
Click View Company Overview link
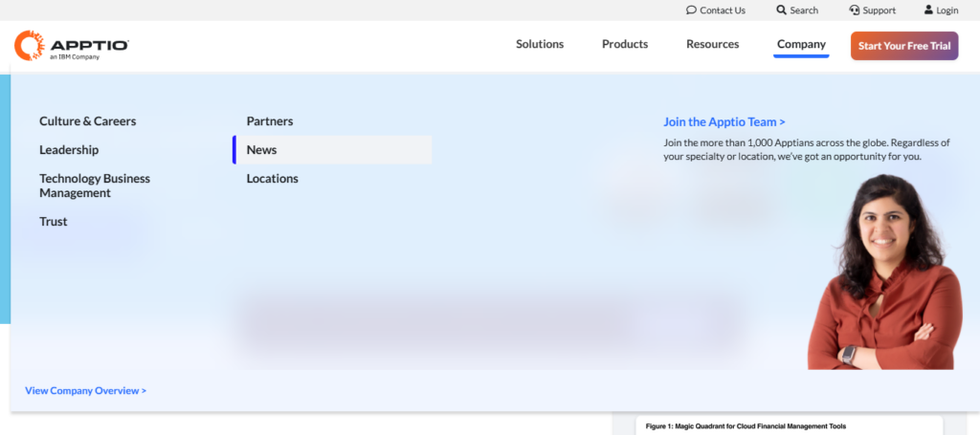[85, 391]
